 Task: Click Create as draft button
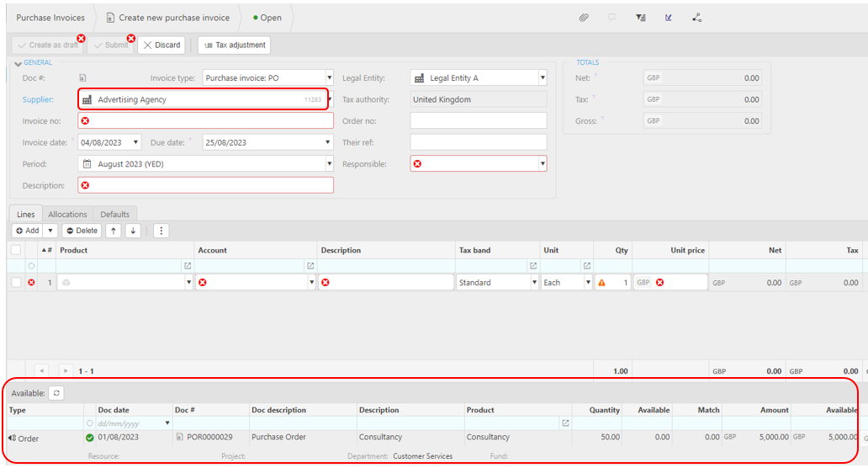click(48, 45)
